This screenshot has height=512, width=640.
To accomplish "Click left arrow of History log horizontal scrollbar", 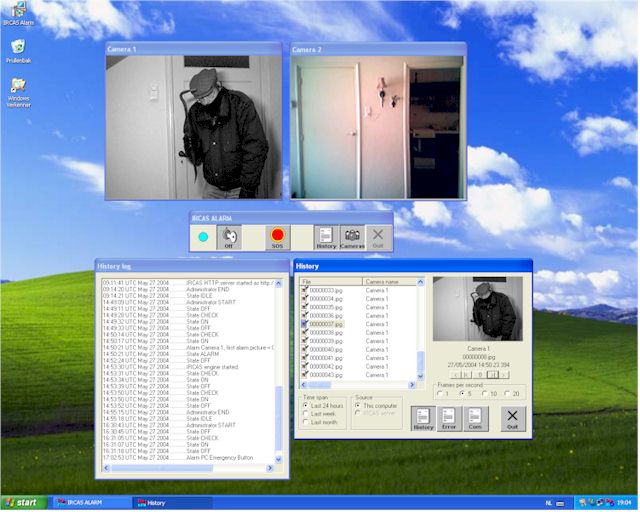I will click(107, 468).
